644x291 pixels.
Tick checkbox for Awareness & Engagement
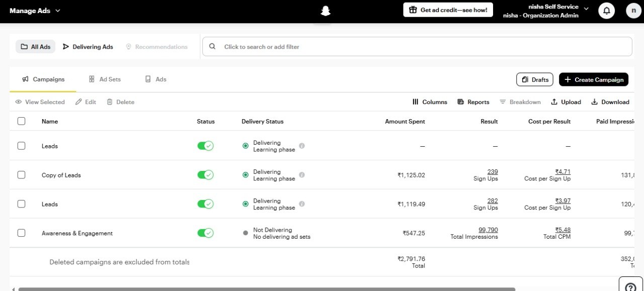click(21, 233)
